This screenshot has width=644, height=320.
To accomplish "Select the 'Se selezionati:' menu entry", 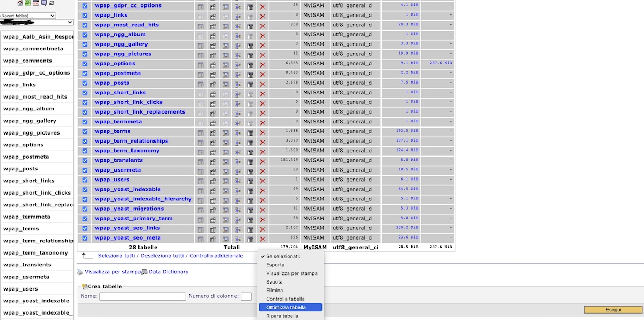I will [x=283, y=256].
